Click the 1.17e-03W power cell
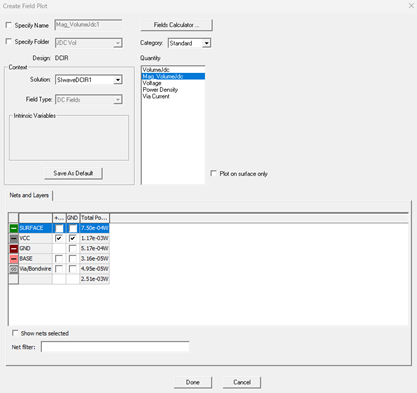Viewport: 417px width, 393px height. 95,238
